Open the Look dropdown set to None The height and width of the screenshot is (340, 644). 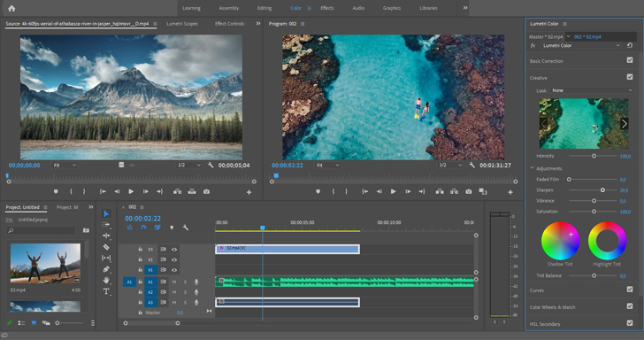pyautogui.click(x=592, y=90)
